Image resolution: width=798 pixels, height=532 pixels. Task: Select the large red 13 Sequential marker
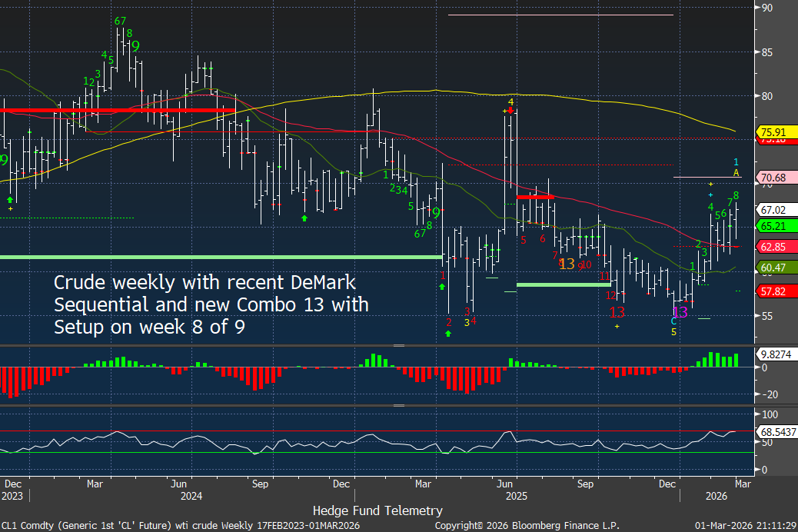coord(617,312)
